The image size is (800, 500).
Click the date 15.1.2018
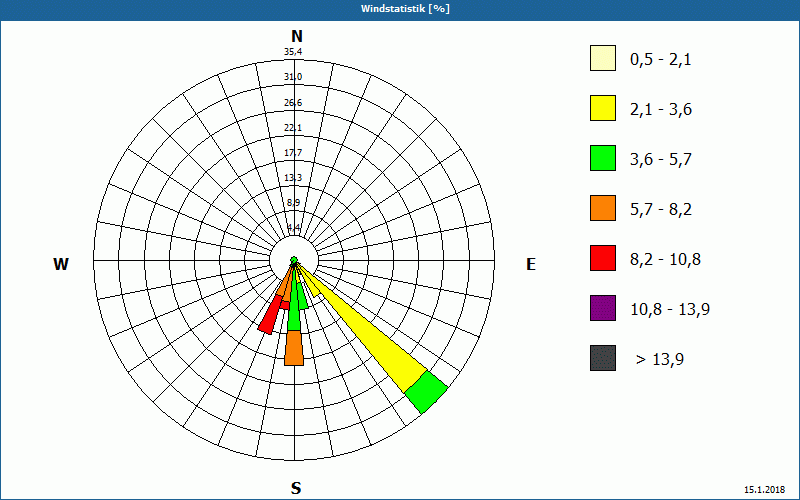[765, 490]
